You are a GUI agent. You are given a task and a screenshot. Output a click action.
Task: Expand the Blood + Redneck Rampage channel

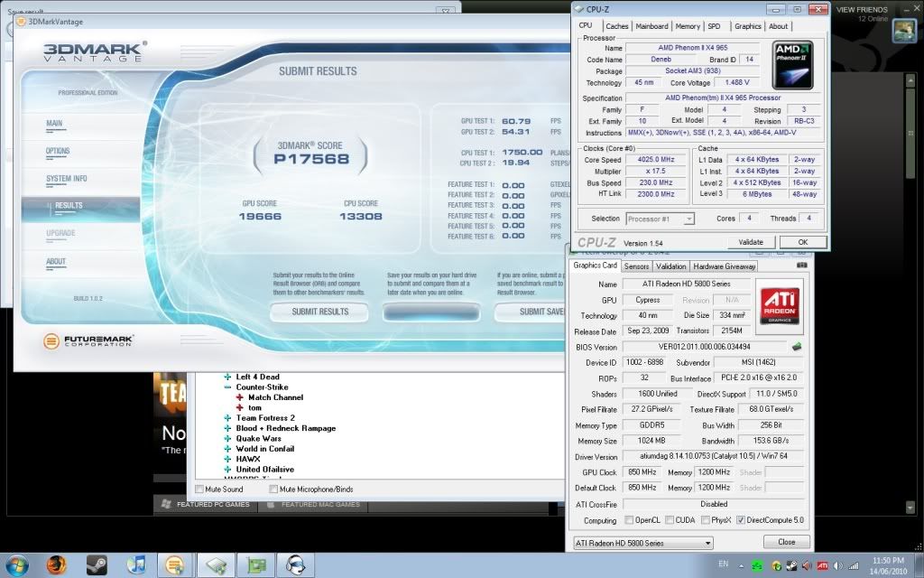(x=227, y=428)
